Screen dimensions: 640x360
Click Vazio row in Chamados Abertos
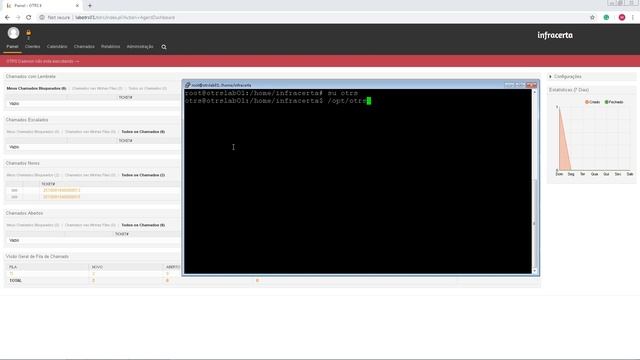14,240
